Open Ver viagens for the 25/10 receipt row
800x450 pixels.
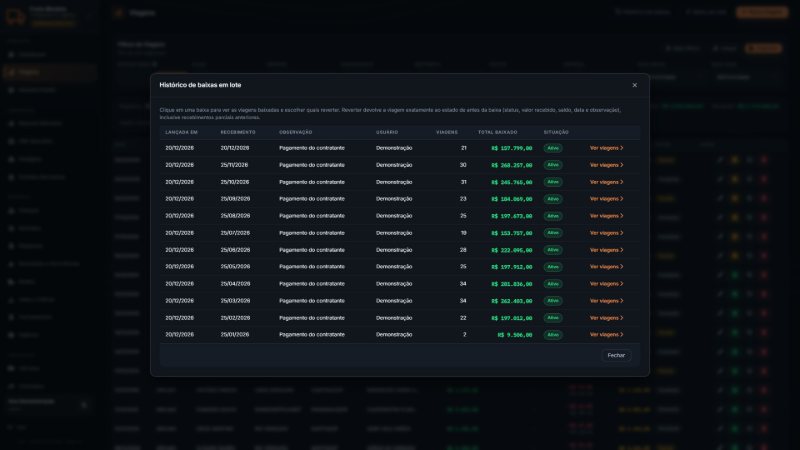coord(607,182)
